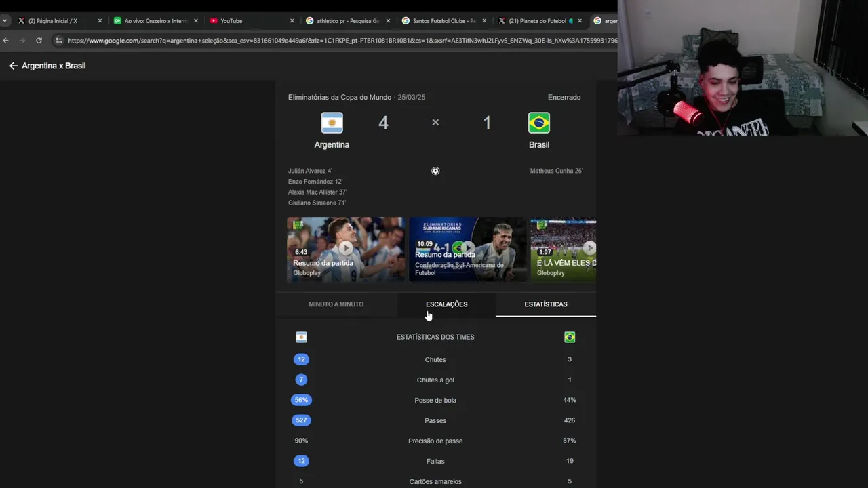Click Brasil's score 1
868x488 pixels.
pyautogui.click(x=486, y=123)
